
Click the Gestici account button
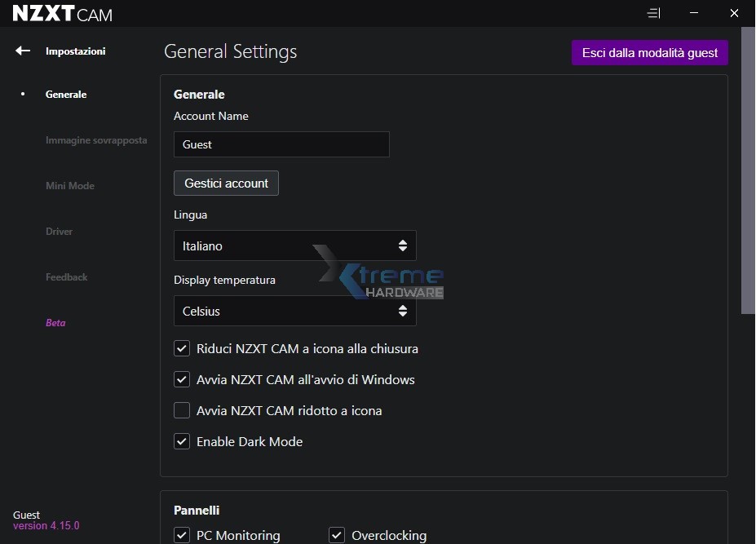click(226, 184)
